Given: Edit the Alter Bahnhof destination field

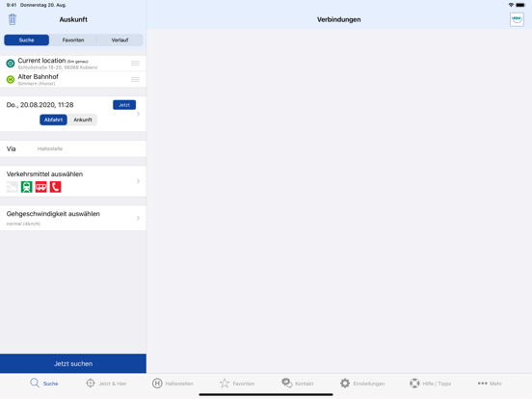Looking at the screenshot, I should [x=73, y=79].
